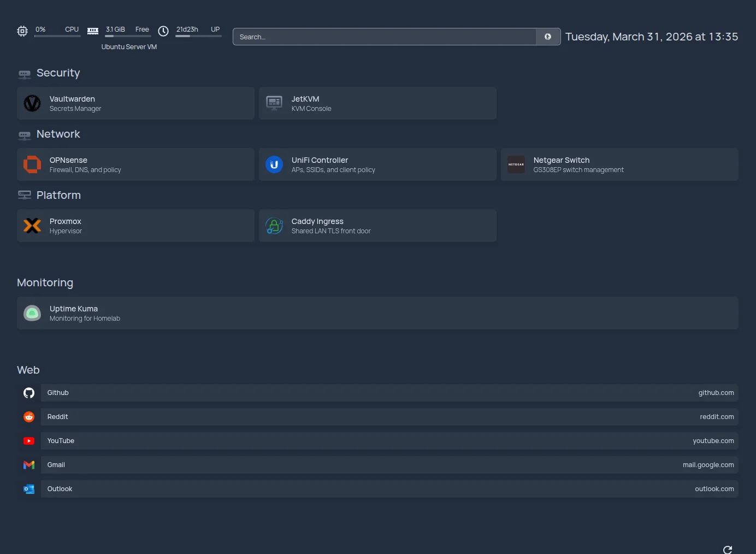Open the github.com link
The height and width of the screenshot is (554, 756).
(716, 392)
